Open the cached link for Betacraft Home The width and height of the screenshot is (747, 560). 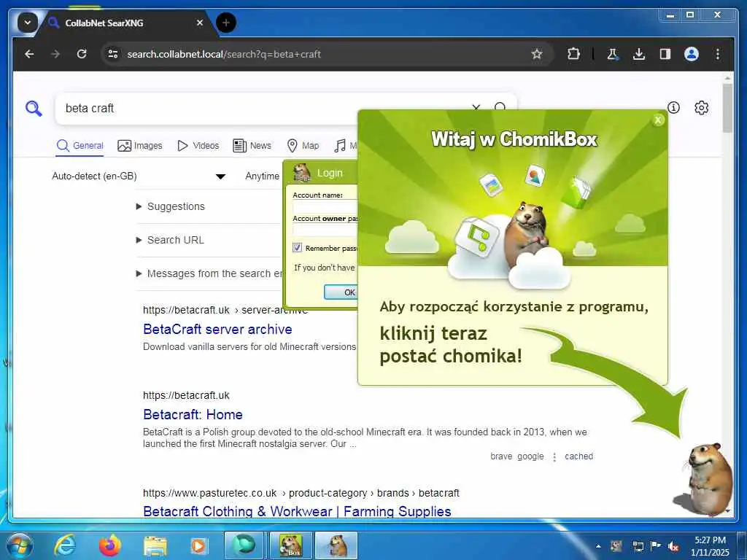point(578,456)
